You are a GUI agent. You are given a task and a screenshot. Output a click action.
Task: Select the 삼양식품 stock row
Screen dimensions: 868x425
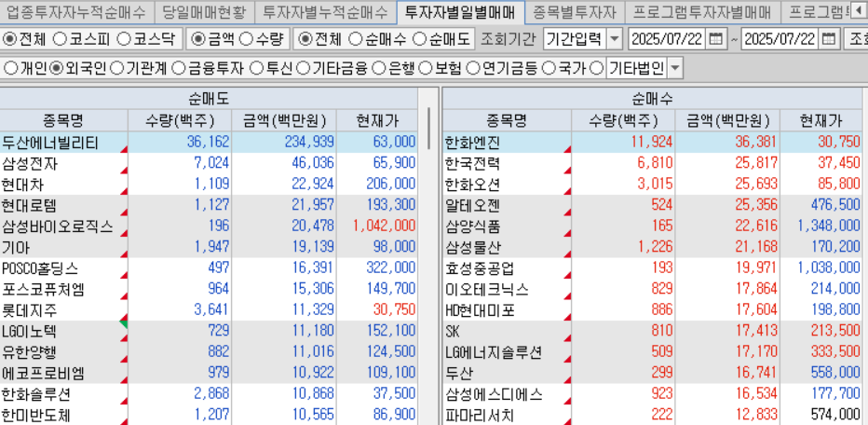coord(652,226)
